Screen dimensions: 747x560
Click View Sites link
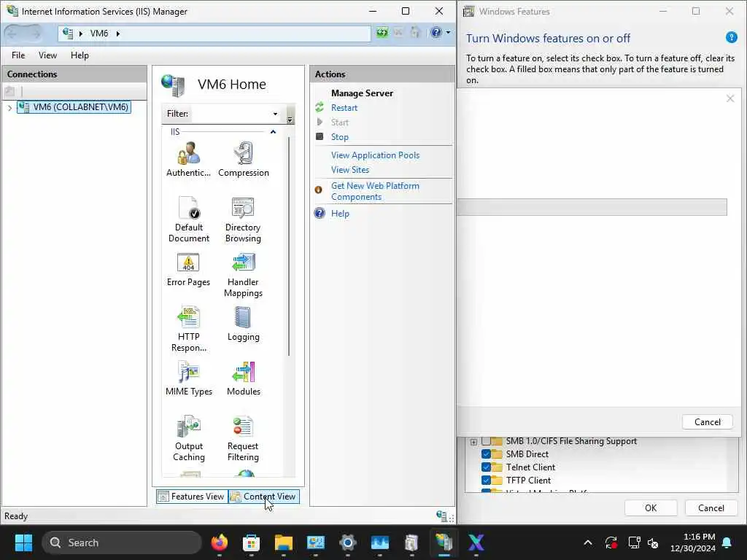350,169
